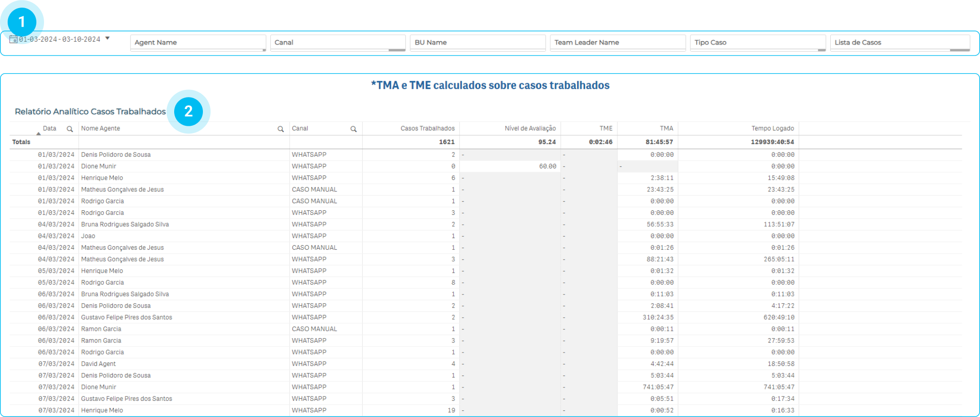This screenshot has height=417, width=980.
Task: Sort by Casos Trabalhados column header
Action: [427, 129]
